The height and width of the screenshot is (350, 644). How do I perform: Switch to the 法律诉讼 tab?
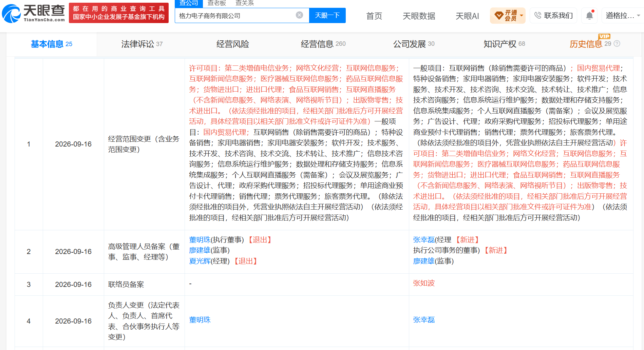(x=142, y=44)
